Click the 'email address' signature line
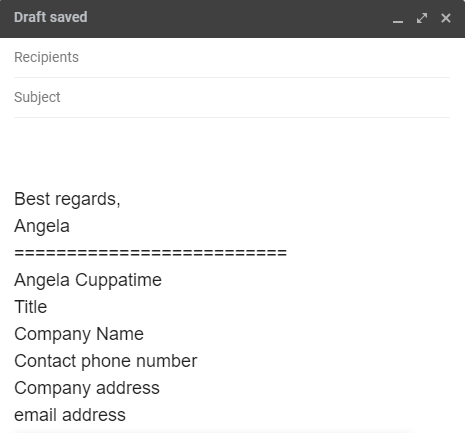The width and height of the screenshot is (465, 433). [x=70, y=415]
